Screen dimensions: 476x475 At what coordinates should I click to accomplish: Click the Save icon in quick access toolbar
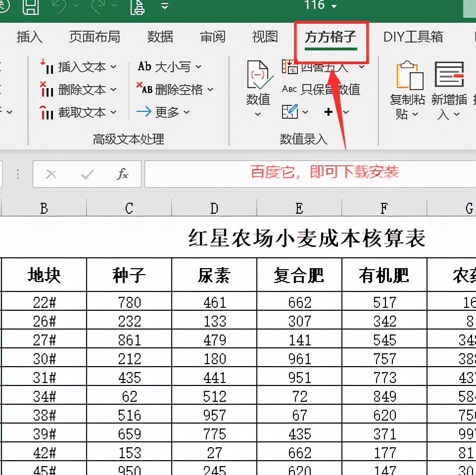tap(31, 7)
